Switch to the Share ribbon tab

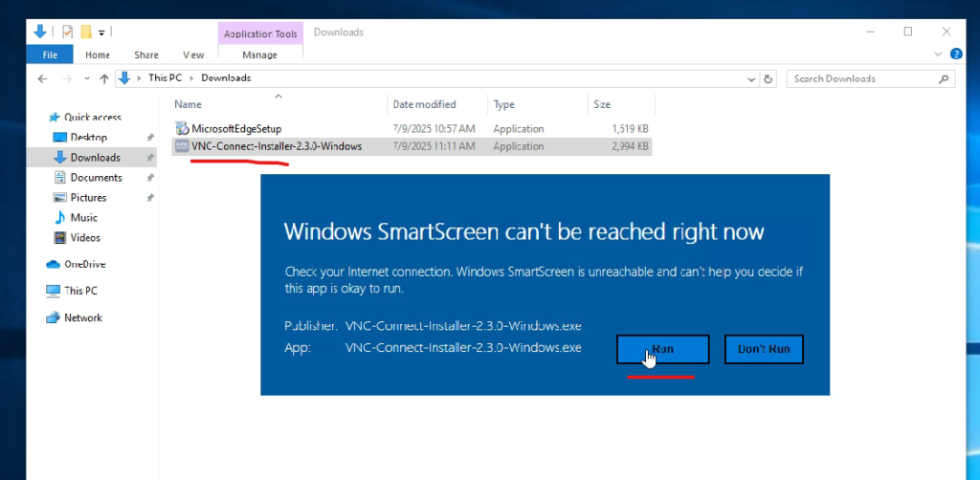click(146, 55)
